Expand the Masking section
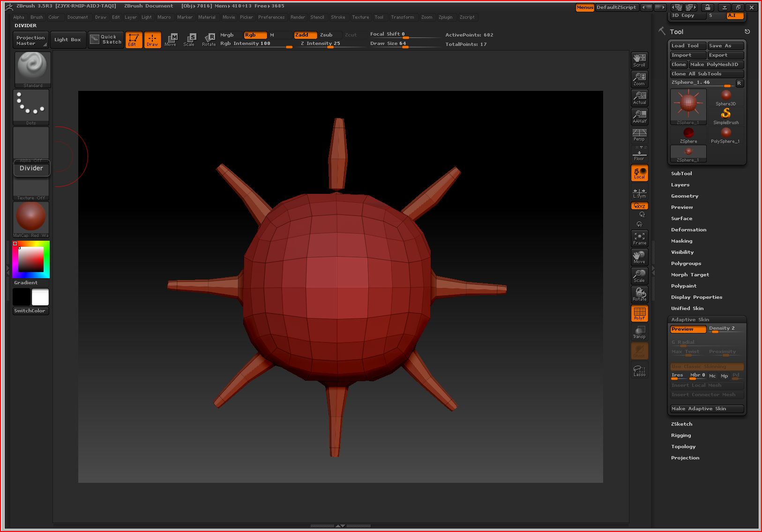The width and height of the screenshot is (762, 532). pos(681,241)
